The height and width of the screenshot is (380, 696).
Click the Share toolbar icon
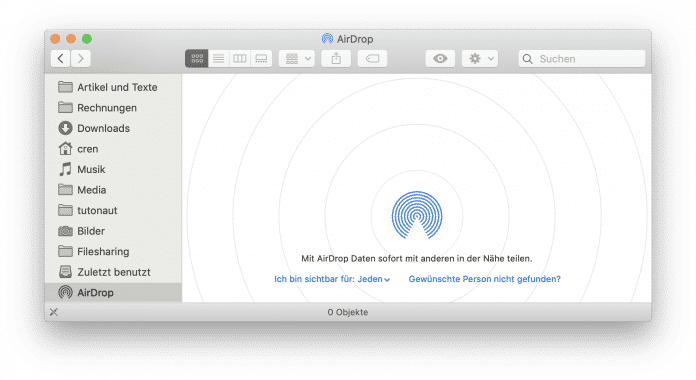(x=336, y=59)
